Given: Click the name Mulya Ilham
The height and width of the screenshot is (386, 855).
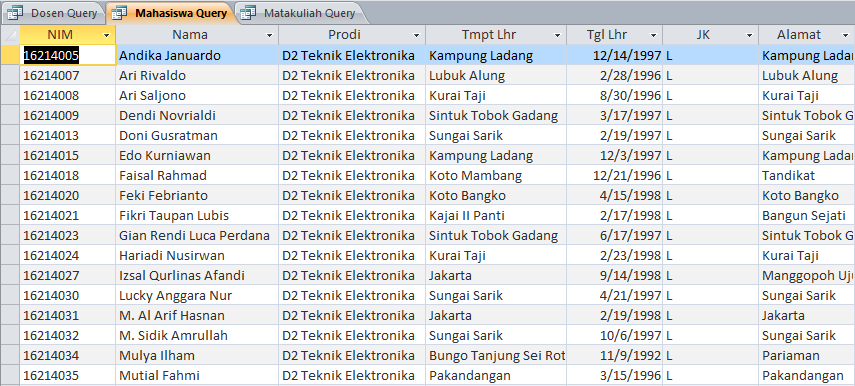Looking at the screenshot, I should [157, 355].
